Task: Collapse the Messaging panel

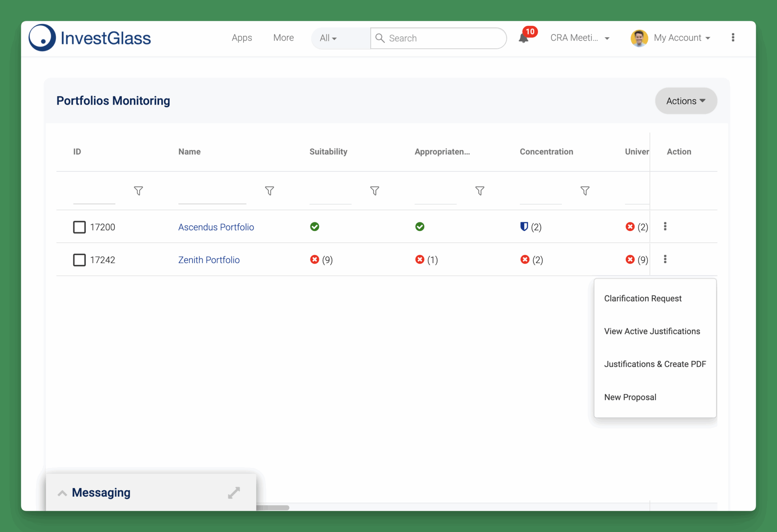Action: pyautogui.click(x=62, y=493)
